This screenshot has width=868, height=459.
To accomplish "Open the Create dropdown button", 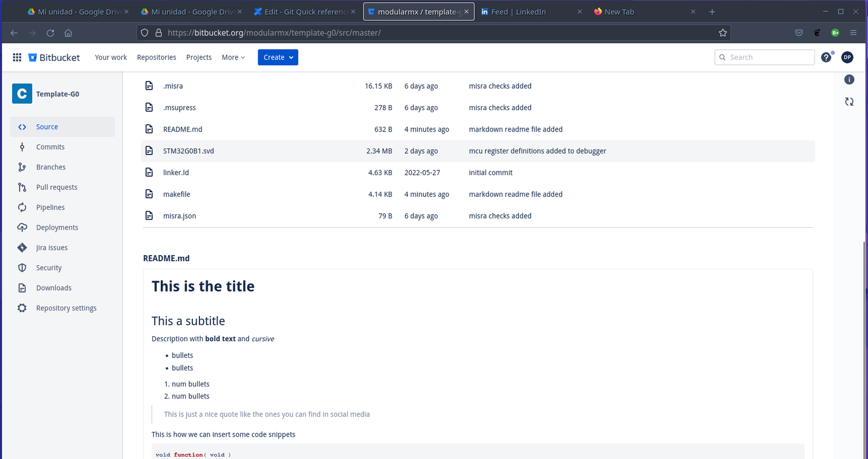I will coord(278,57).
